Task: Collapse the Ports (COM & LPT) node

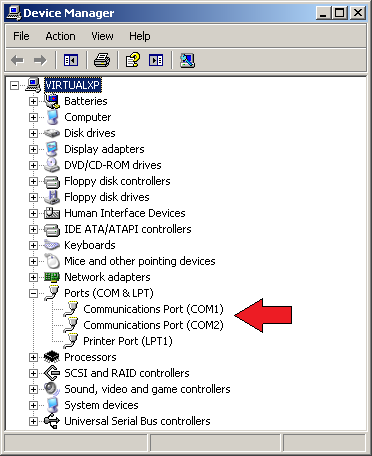Action: tap(33, 293)
